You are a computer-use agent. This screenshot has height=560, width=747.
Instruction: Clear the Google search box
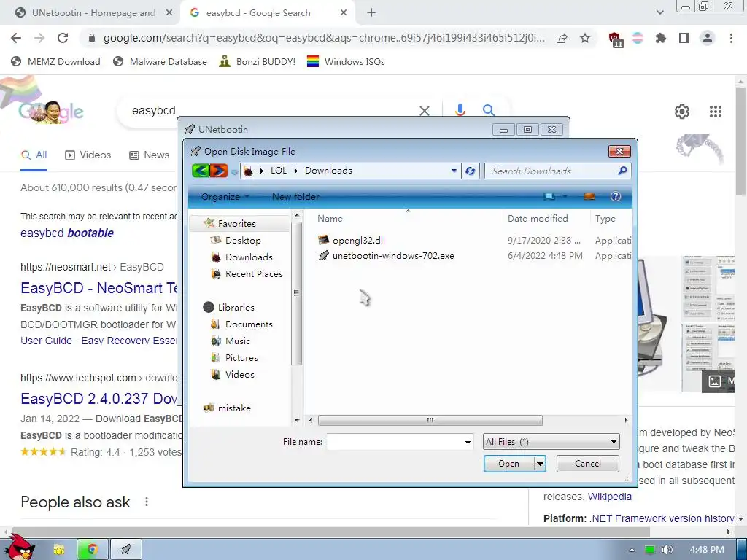click(x=425, y=111)
